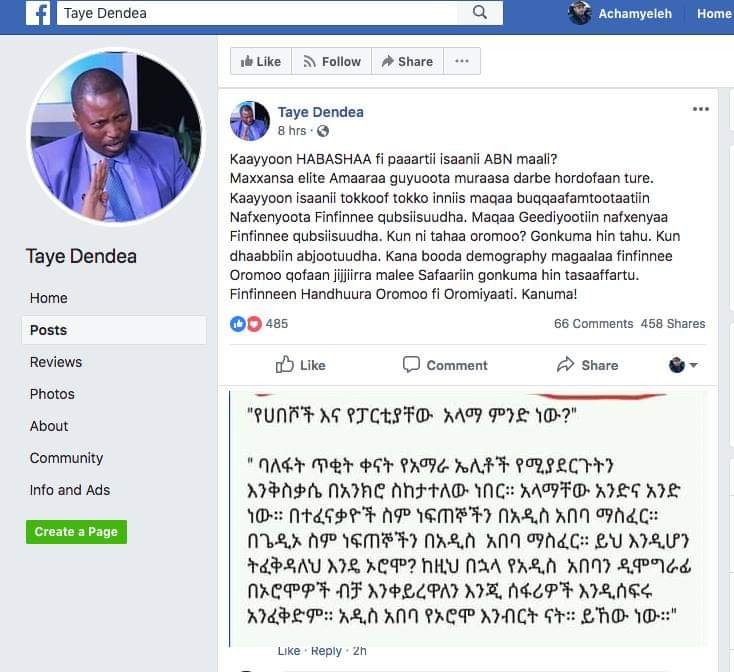Expand the comment-as profile selector dropdown

pos(683,365)
